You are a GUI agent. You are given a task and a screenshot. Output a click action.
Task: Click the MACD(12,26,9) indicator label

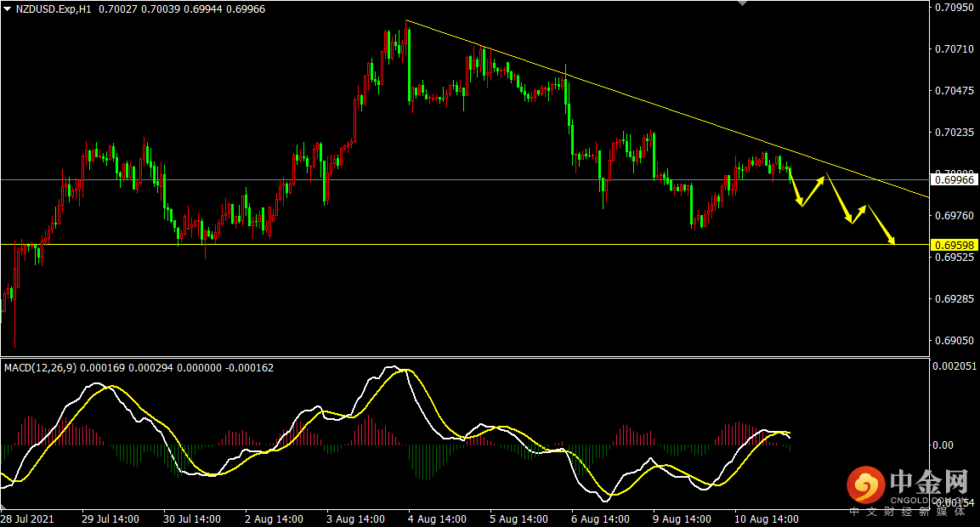click(x=40, y=368)
